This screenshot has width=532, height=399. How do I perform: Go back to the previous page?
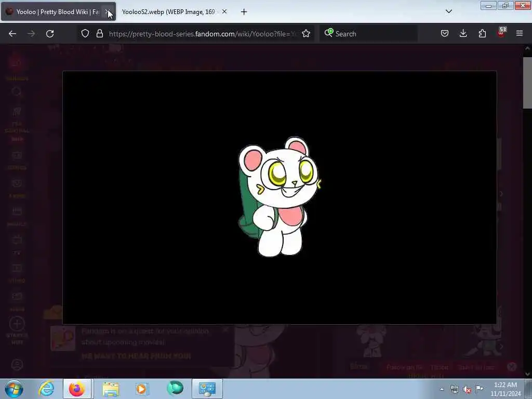12,34
